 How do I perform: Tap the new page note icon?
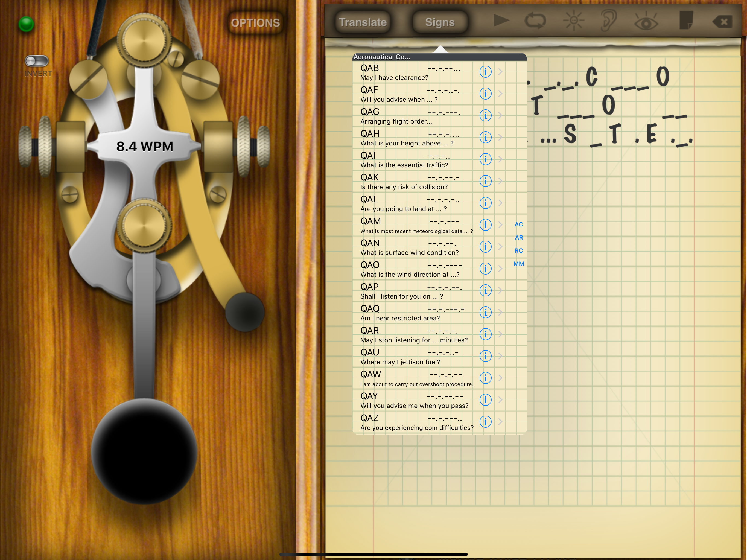coord(686,20)
